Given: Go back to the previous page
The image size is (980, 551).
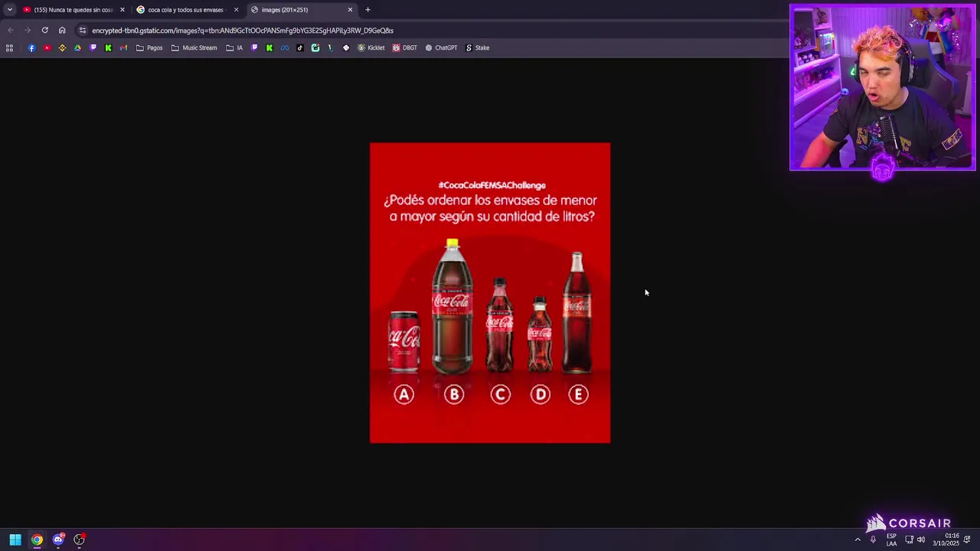Looking at the screenshot, I should click(x=10, y=30).
